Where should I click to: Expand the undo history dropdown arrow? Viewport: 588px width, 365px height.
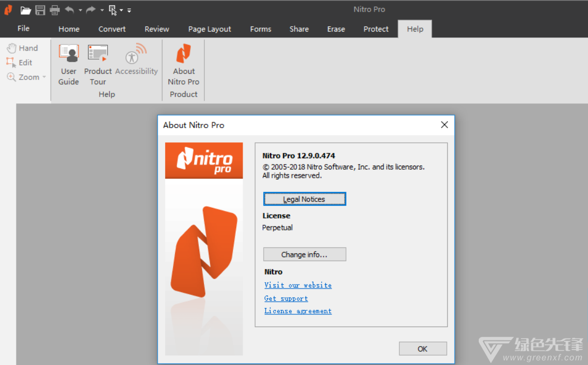[80, 11]
